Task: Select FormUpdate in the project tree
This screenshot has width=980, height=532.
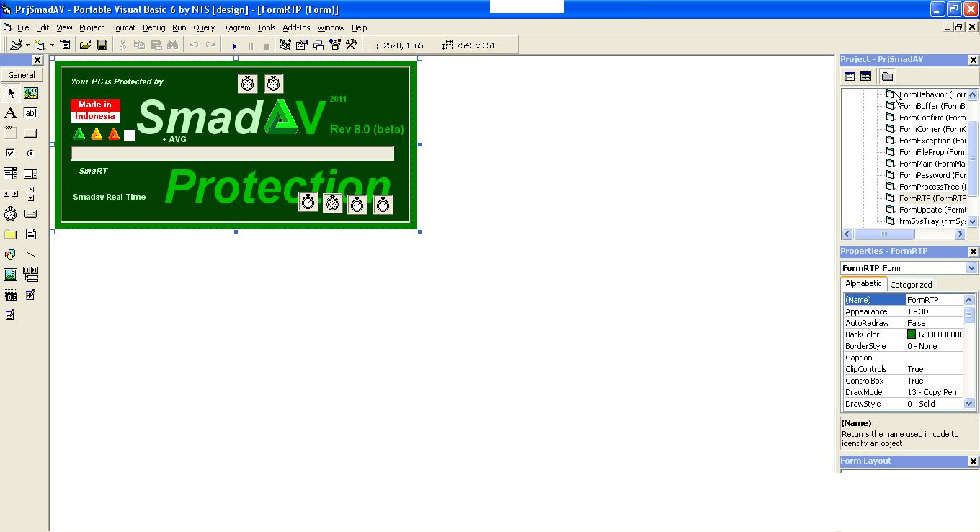Action: point(932,210)
